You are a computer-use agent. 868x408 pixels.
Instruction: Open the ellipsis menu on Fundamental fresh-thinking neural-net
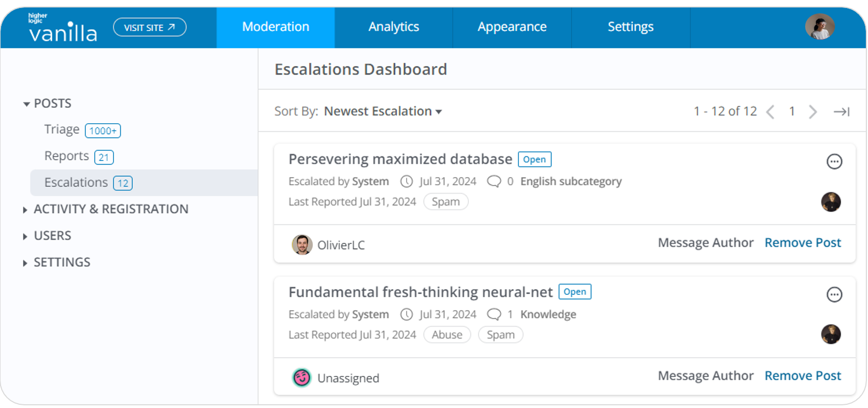834,294
